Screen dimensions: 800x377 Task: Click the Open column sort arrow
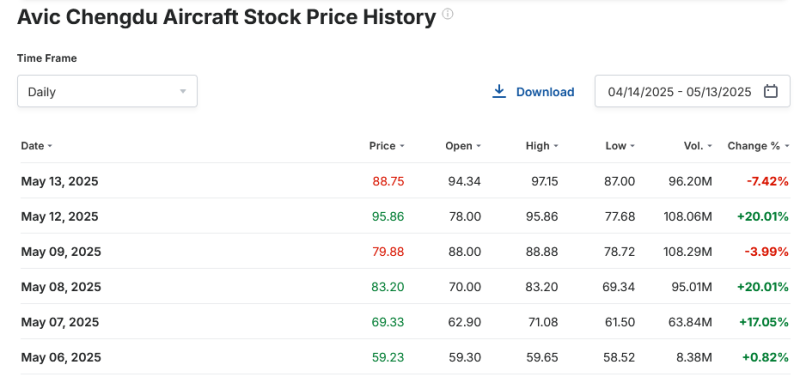point(479,146)
